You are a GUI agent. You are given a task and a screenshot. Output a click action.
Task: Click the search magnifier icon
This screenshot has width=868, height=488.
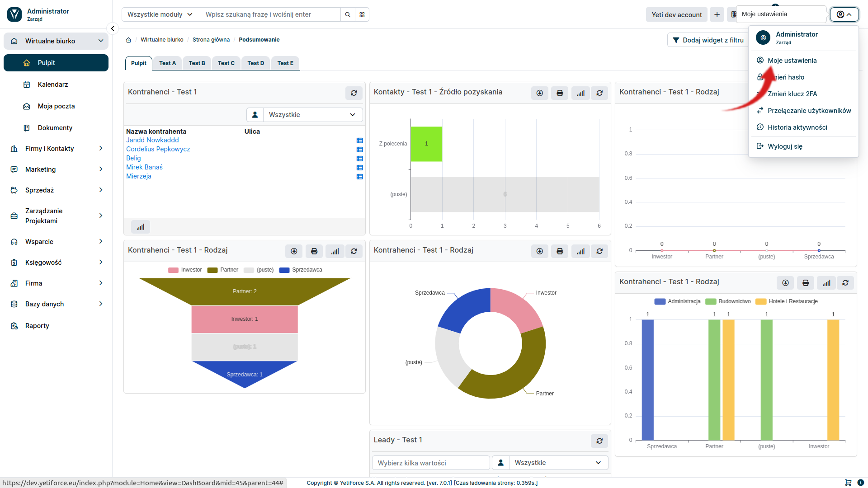tap(348, 14)
